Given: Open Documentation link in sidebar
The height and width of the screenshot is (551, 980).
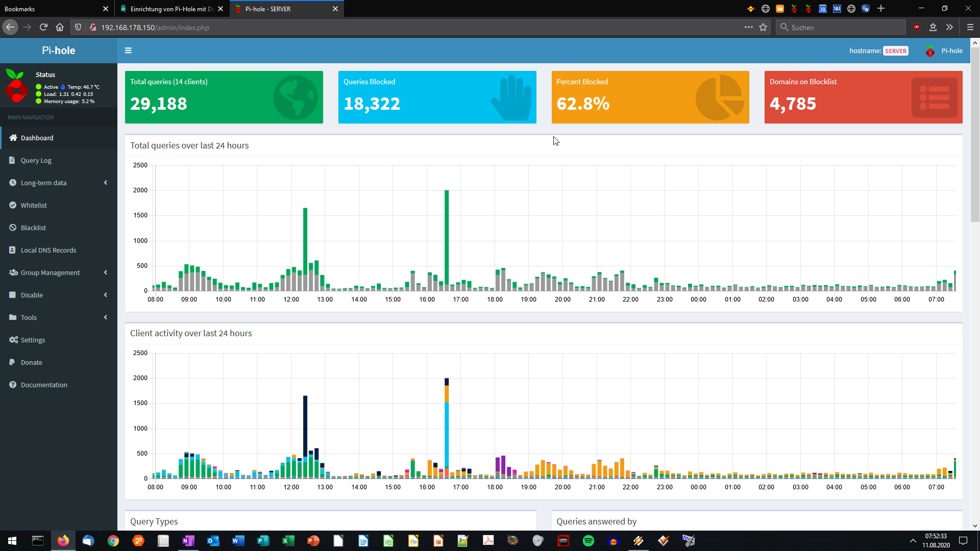Looking at the screenshot, I should (59, 385).
